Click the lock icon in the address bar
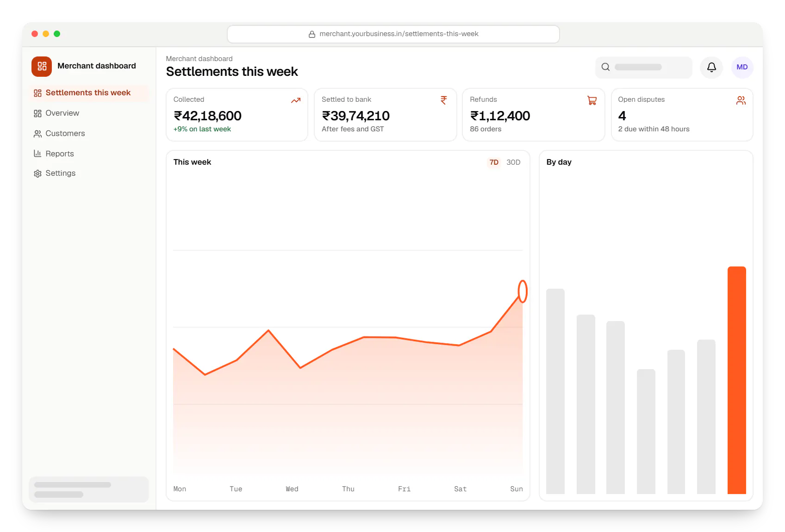785x532 pixels. [312, 34]
